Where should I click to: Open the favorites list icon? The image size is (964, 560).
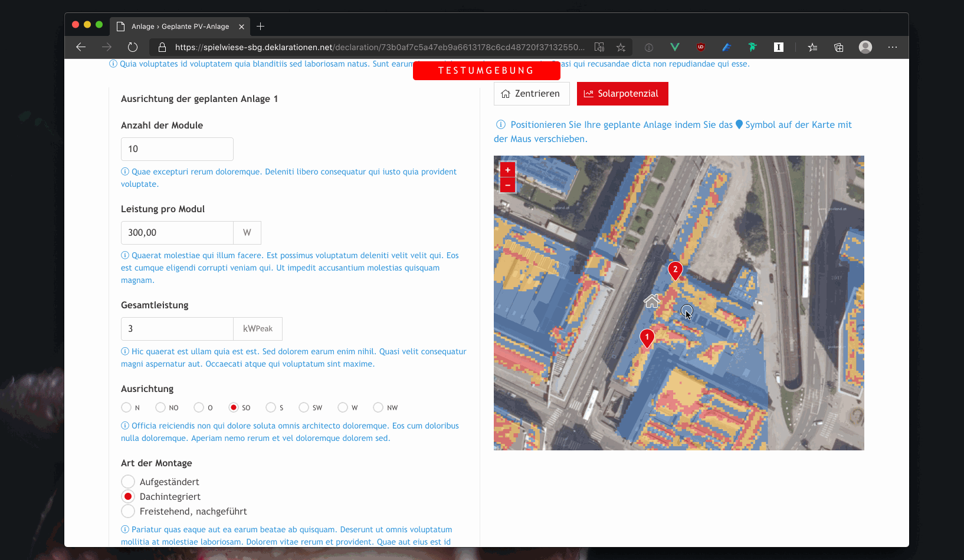[x=813, y=47]
